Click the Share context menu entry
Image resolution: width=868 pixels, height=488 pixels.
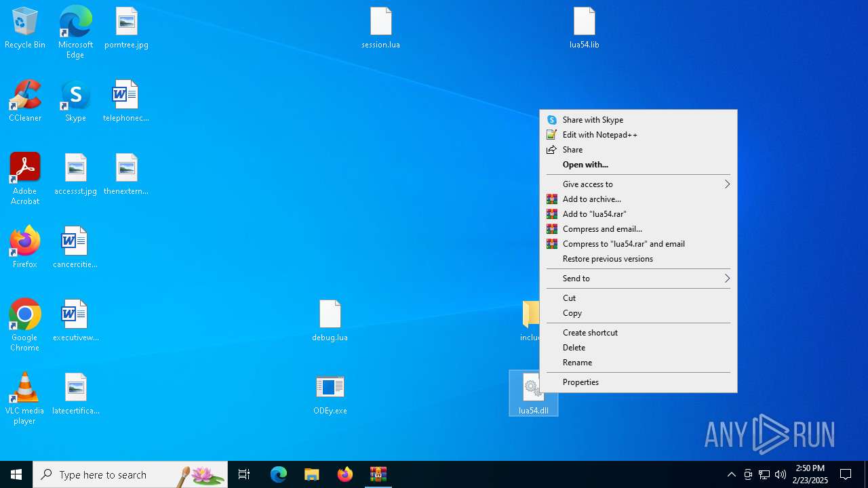tap(638, 150)
